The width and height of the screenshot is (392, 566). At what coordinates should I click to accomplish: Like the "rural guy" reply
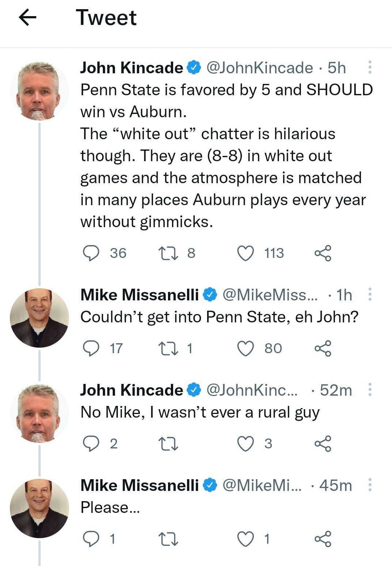point(246,444)
